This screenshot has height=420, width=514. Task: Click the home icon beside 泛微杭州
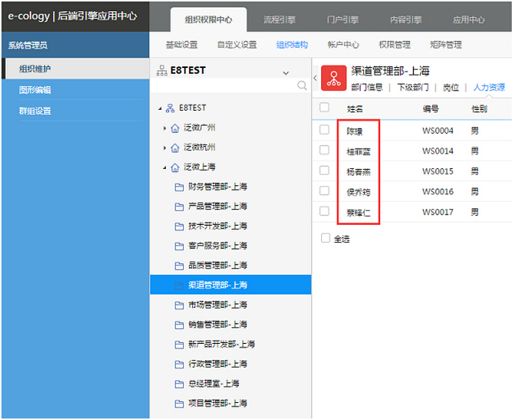pos(176,147)
